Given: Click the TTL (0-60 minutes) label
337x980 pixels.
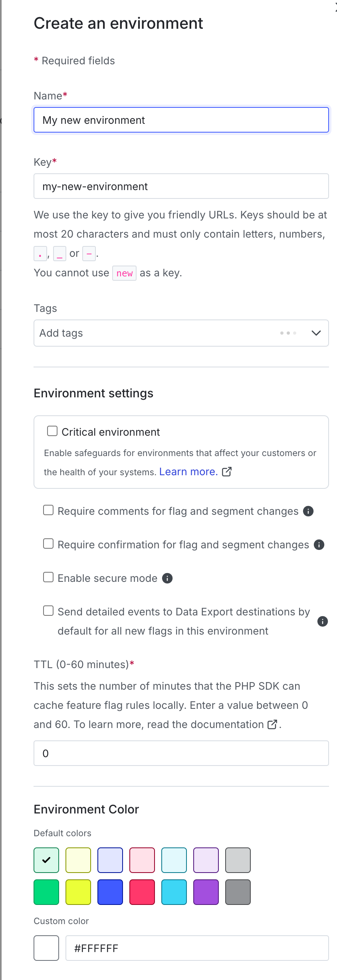Looking at the screenshot, I should [x=84, y=665].
